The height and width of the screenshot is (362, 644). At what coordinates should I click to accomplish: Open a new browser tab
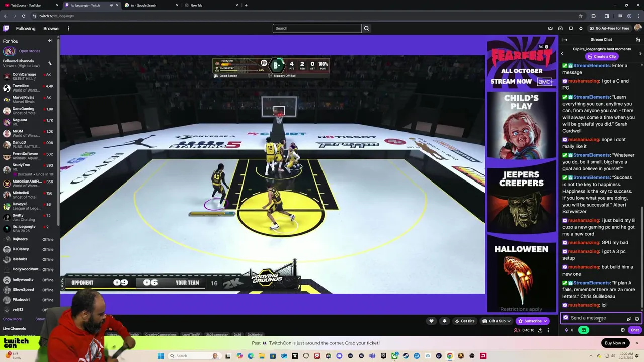(x=246, y=5)
